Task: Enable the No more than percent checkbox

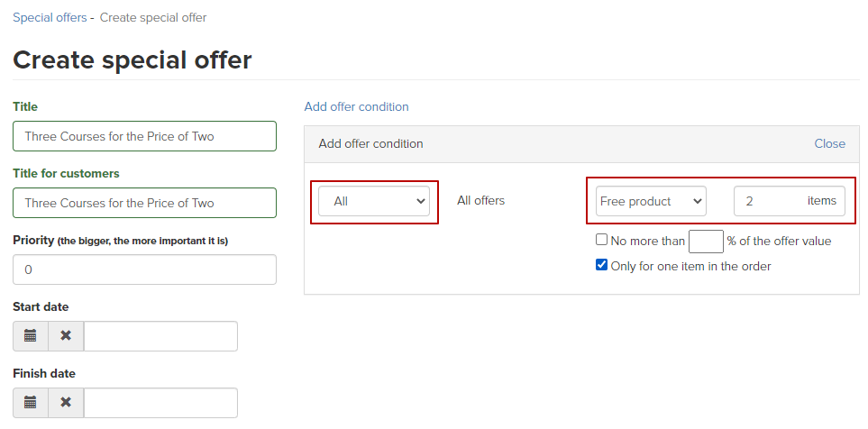Action: click(601, 240)
